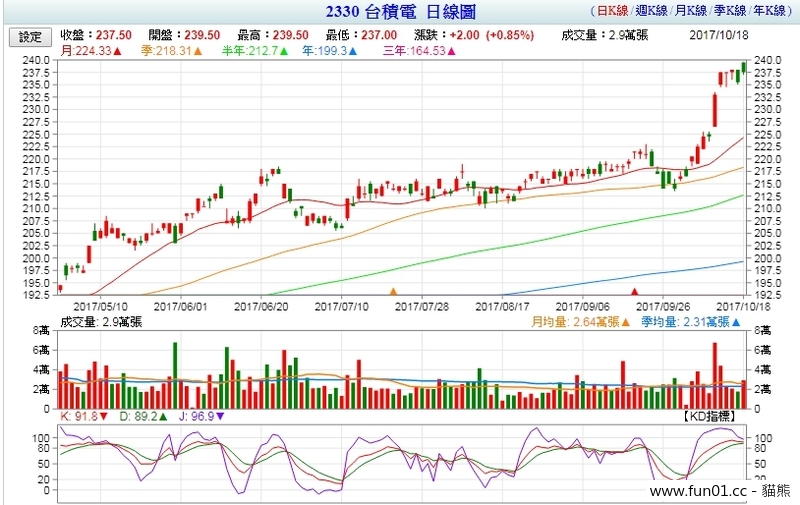Screen dimensions: 800x505
Task: Click the 2017/10/18 date in header
Action: coord(719,35)
